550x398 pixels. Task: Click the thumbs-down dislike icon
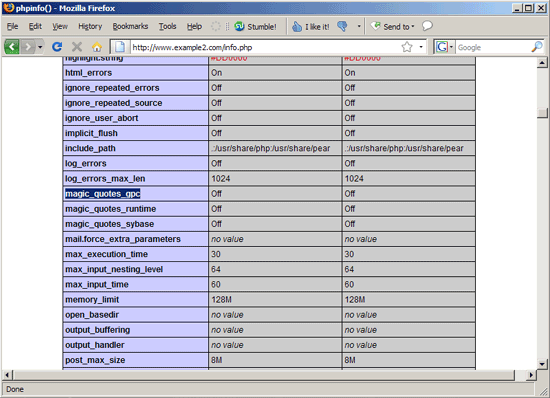342,26
